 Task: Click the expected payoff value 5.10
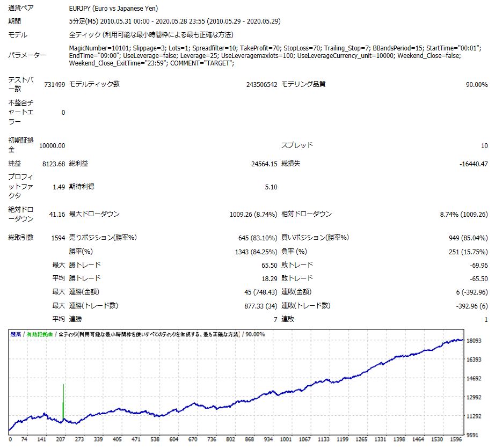pyautogui.click(x=271, y=187)
